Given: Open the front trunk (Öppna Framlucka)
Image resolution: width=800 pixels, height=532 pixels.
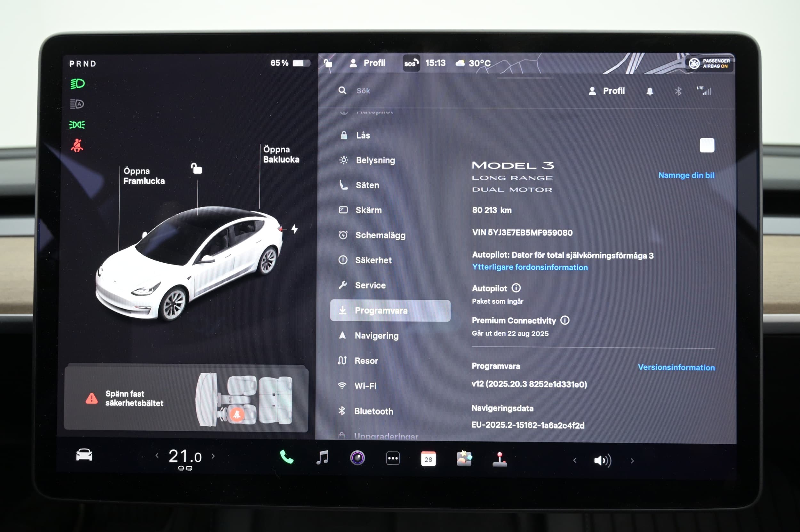Looking at the screenshot, I should coord(144,176).
